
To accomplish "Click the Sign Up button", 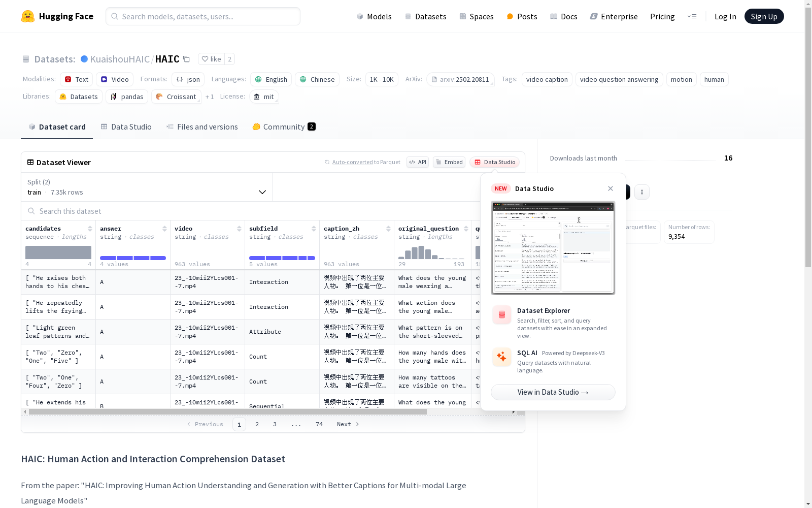I will pos(764,16).
